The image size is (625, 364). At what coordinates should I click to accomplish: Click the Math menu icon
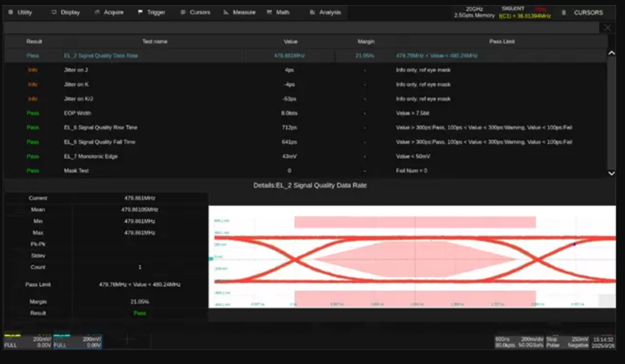269,12
